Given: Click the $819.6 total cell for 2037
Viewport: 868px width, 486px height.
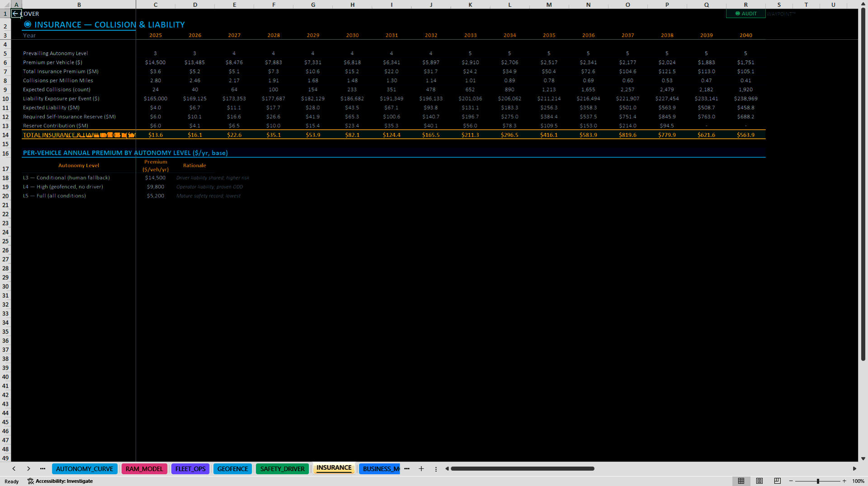Looking at the screenshot, I should click(628, 135).
